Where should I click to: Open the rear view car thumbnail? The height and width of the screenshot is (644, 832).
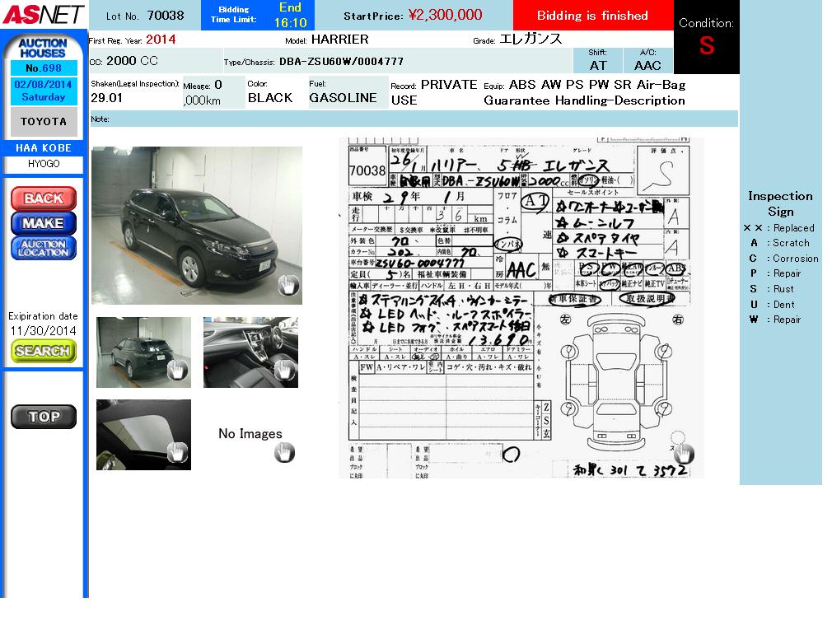pos(143,352)
